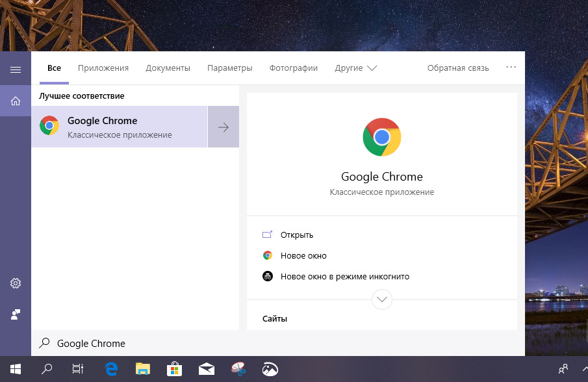Click the taskbar search magnifier

click(47, 369)
